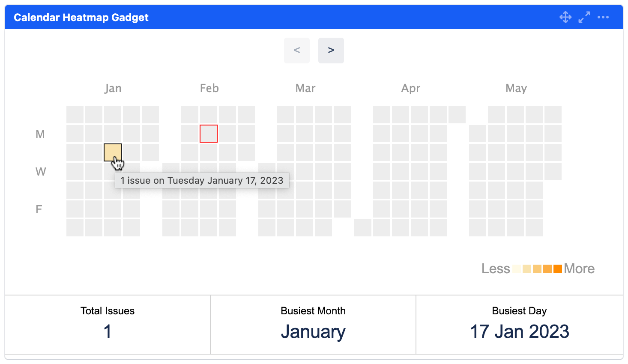Screen dimensions: 628x364
Task: Click the darkest orange legend swatch
Action: point(558,269)
